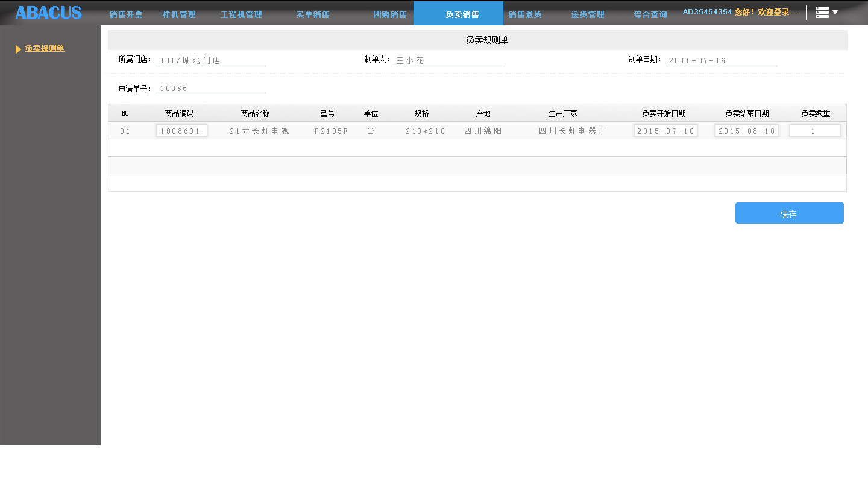Image resolution: width=868 pixels, height=482 pixels.
Task: Click the 保存 button
Action: tap(790, 213)
